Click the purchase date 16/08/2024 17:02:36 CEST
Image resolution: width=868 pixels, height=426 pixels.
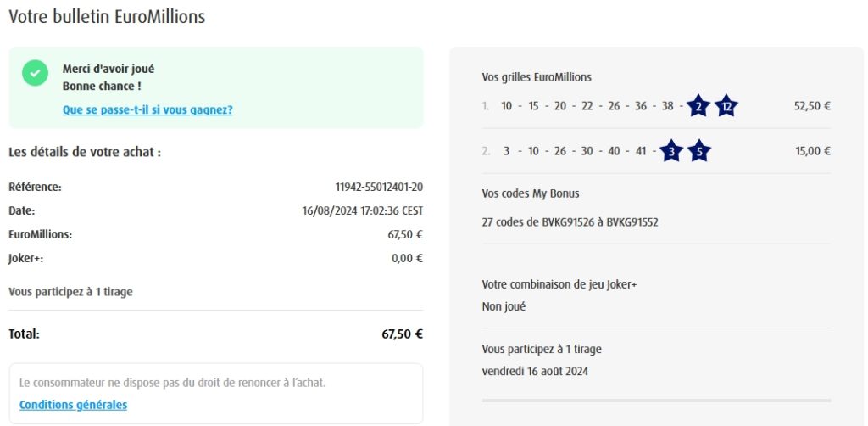(x=362, y=210)
